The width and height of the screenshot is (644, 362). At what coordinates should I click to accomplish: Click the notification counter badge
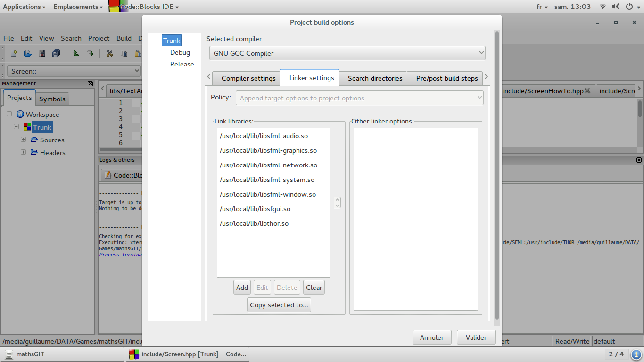[x=636, y=354]
